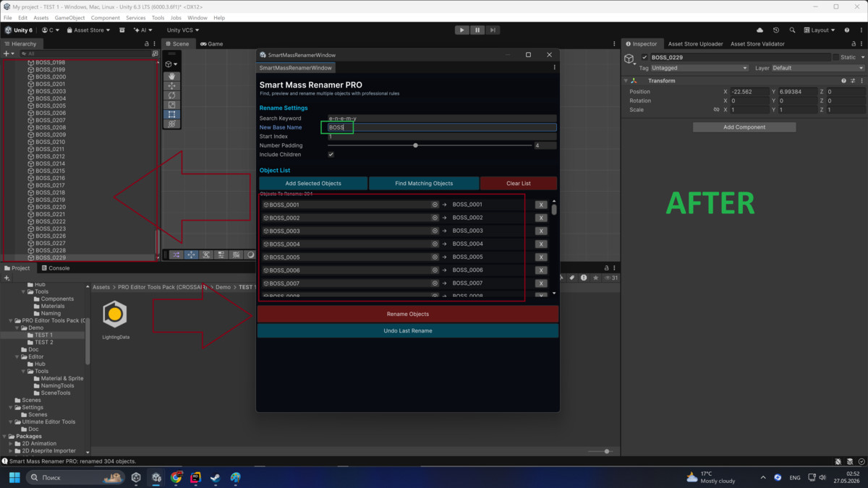This screenshot has height=488, width=868.
Task: Click the Pause button
Action: click(477, 30)
